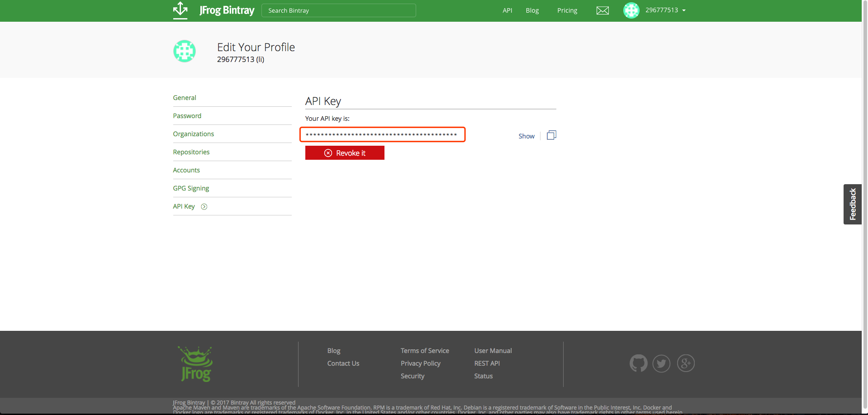Click the JFrog Bintray header title
Screen dimensions: 868x415
[227, 10]
